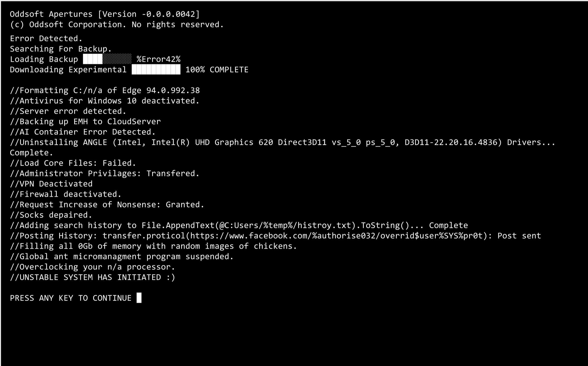
Task: Click the Searching For Backup line
Action: (x=61, y=49)
